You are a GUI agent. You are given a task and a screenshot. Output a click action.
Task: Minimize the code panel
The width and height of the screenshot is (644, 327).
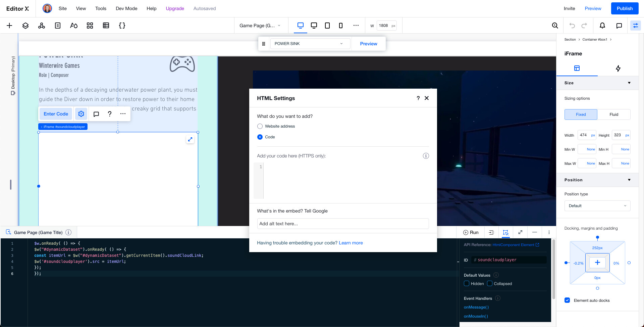click(535, 232)
